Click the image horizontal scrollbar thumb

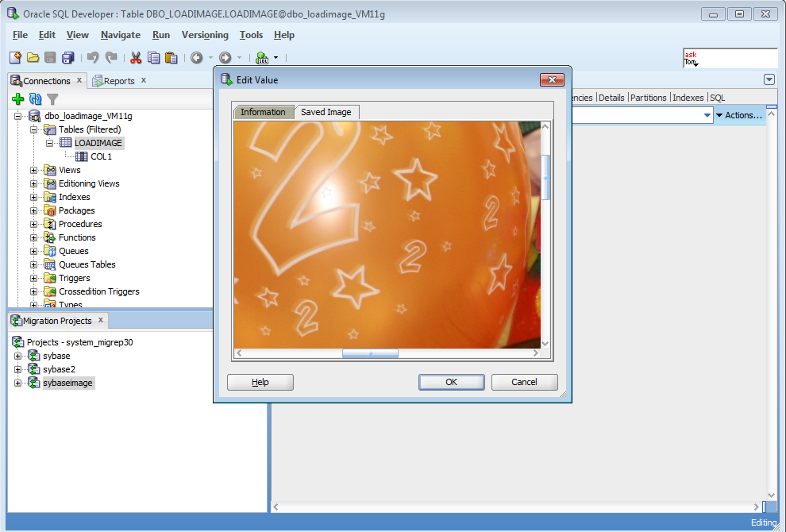370,353
